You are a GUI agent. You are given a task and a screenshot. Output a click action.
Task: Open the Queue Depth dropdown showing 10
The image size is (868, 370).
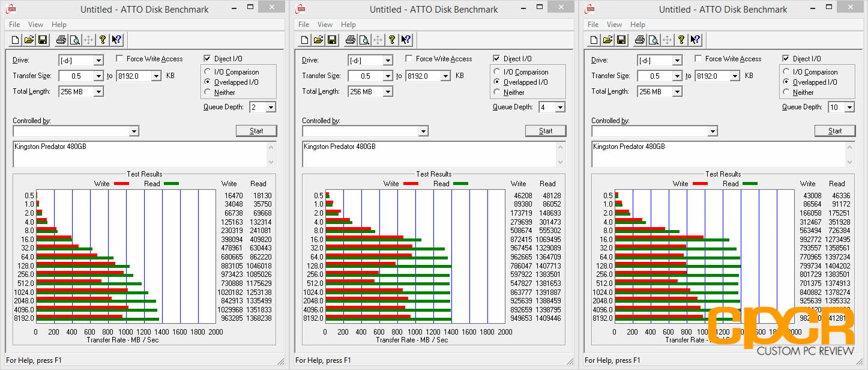[849, 107]
